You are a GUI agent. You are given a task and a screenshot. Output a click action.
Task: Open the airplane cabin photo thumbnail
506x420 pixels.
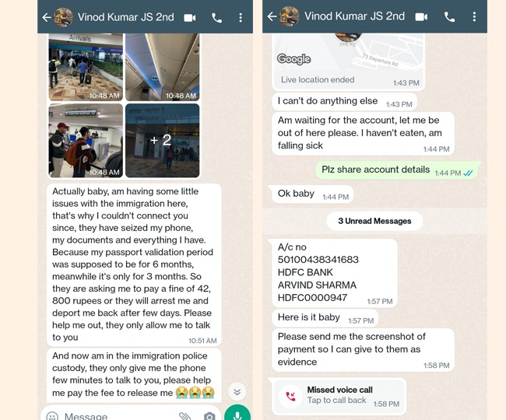163,67
